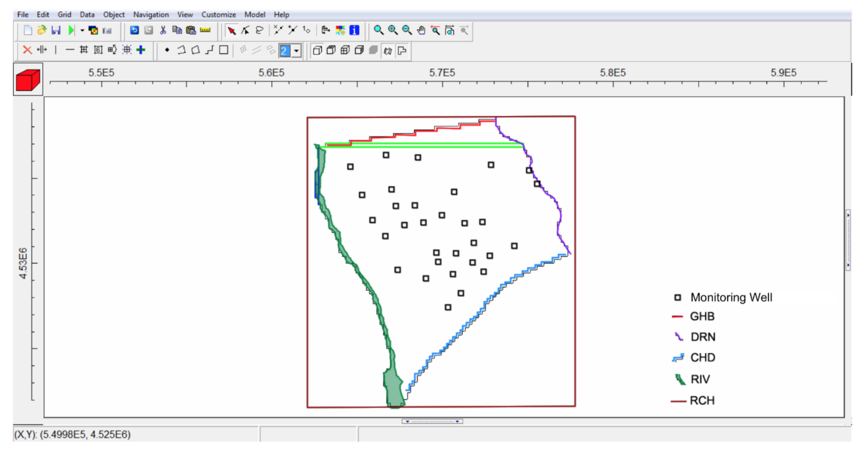This screenshot has height=450, width=868.
Task: Click the 5.7E5 label on the top ruler
Action: coord(442,73)
